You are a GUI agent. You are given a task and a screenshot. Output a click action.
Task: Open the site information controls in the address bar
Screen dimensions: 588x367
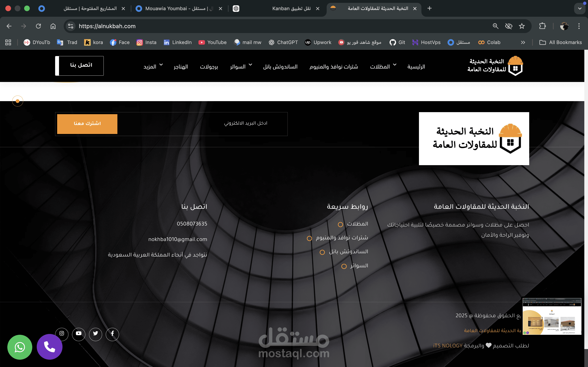pos(71,26)
